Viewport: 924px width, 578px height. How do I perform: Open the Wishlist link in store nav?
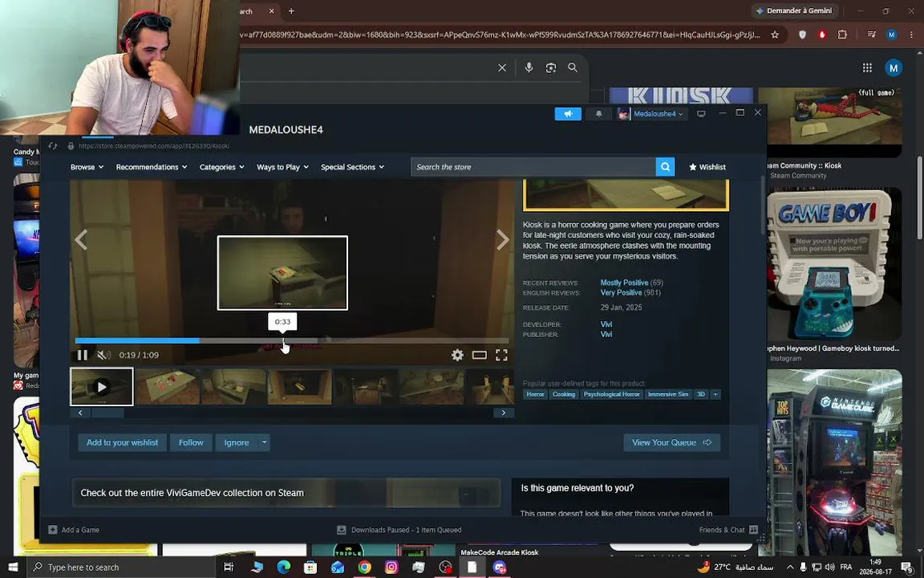click(x=707, y=167)
